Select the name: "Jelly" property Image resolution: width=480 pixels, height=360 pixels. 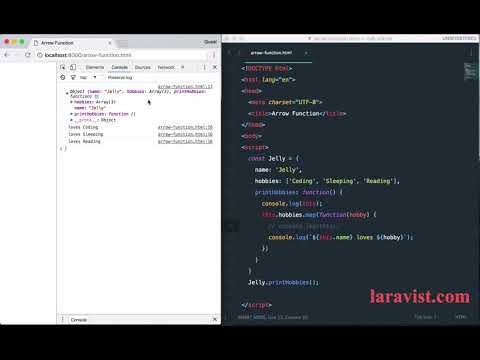[90, 108]
